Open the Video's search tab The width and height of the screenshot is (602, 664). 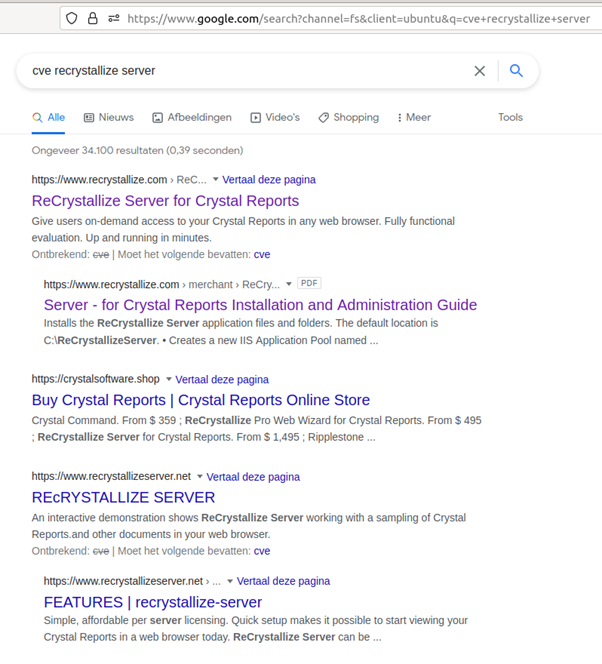pyautogui.click(x=275, y=117)
